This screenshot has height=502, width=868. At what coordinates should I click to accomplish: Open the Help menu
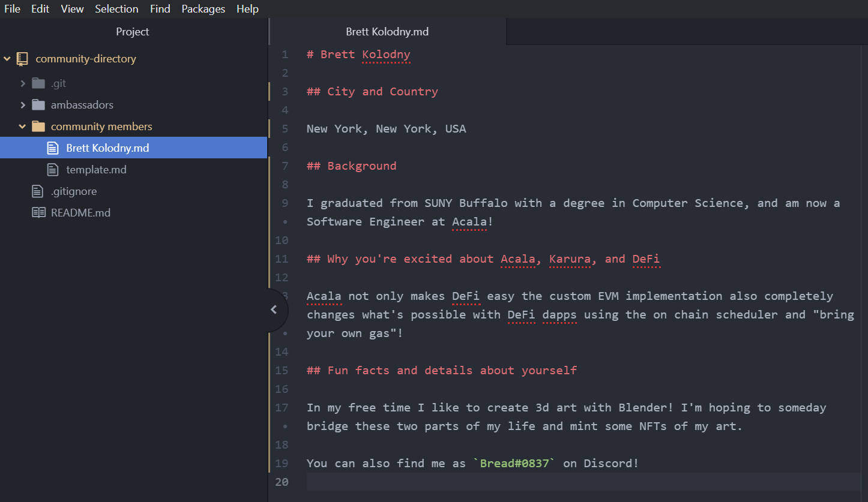[x=247, y=9]
